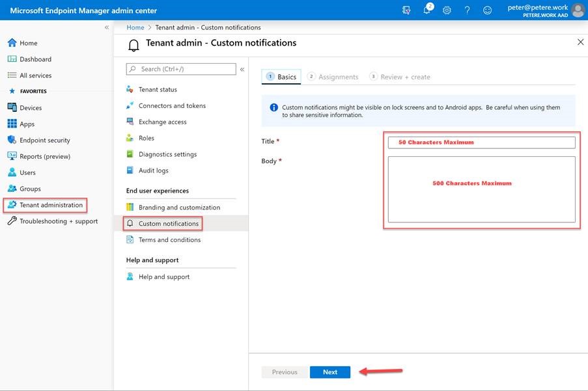
Task: Collapse the Tenant admin menu pane
Action: 242,69
